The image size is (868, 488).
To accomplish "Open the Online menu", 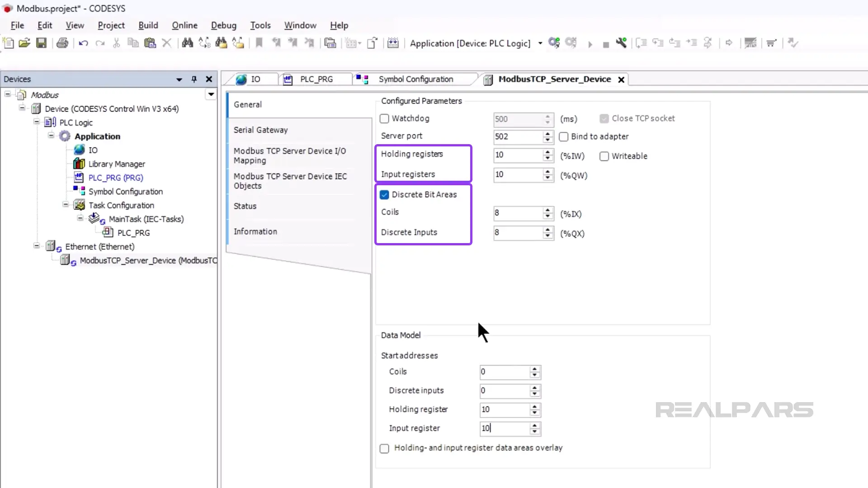I will [184, 25].
